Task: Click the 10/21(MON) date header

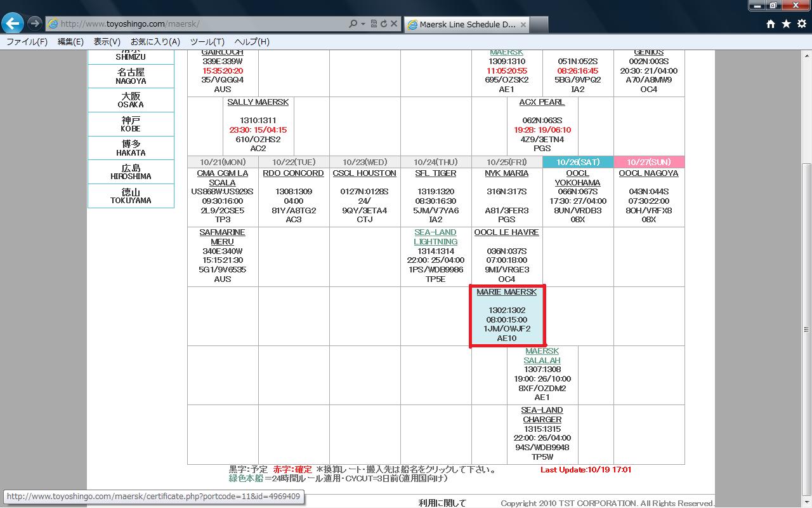Action: click(223, 162)
